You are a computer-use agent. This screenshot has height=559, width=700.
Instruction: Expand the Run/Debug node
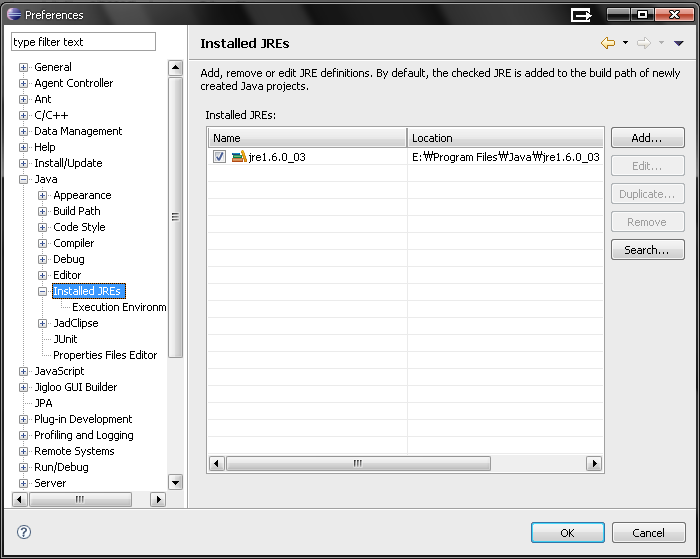point(23,467)
